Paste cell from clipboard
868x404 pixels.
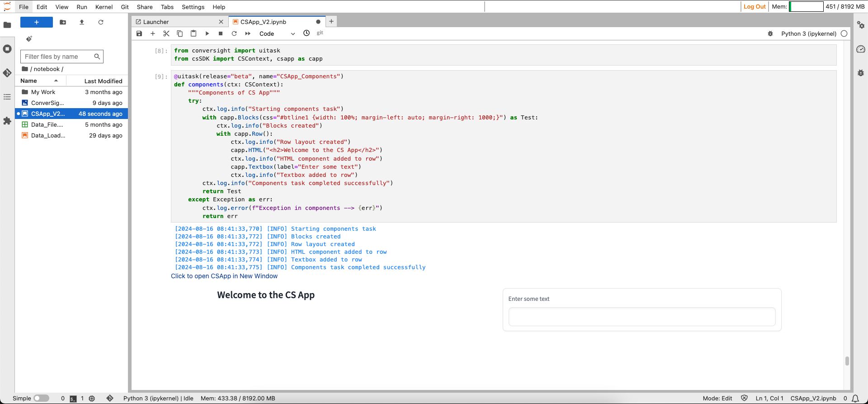(x=193, y=33)
